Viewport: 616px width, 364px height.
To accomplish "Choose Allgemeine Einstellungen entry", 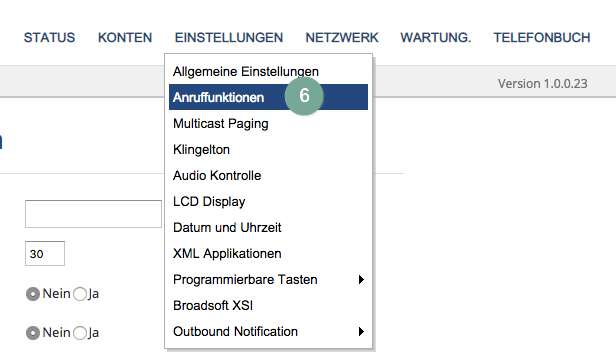I will tap(268, 71).
